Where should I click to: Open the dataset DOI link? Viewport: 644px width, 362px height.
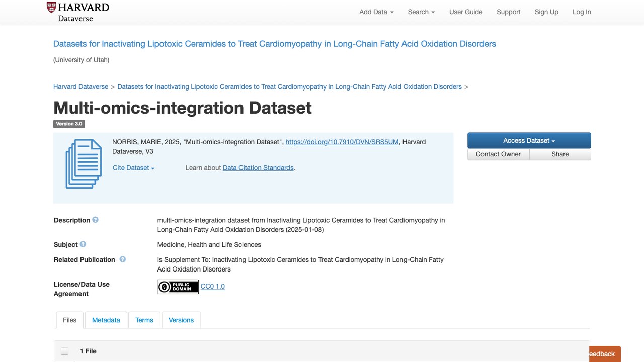point(342,142)
